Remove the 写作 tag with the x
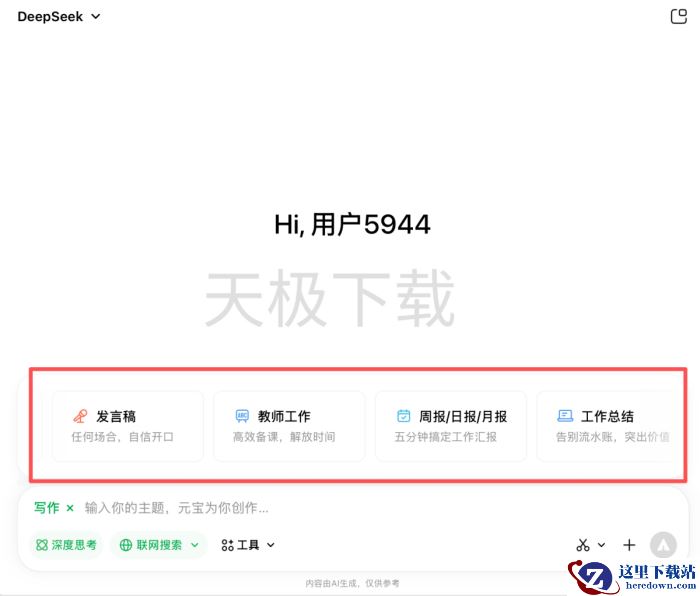This screenshot has height=596, width=700. [70, 508]
